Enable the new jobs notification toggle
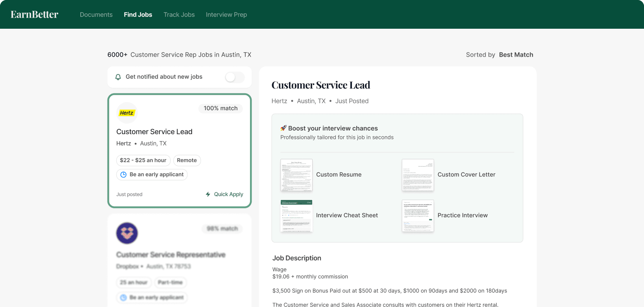The height and width of the screenshot is (307, 644). (235, 77)
